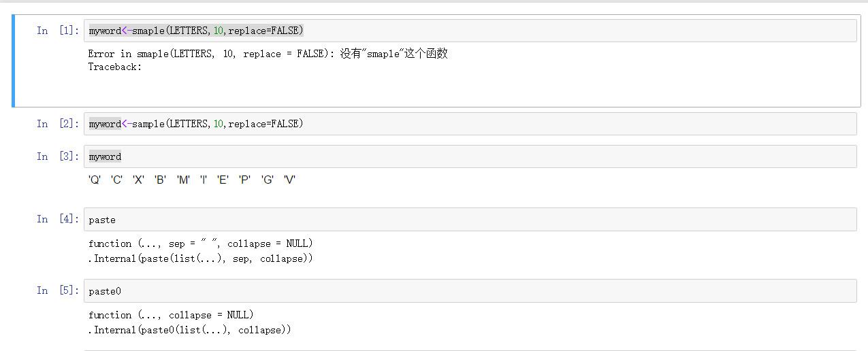Select the In [5] prompt label
The height and width of the screenshot is (351, 868).
58,290
